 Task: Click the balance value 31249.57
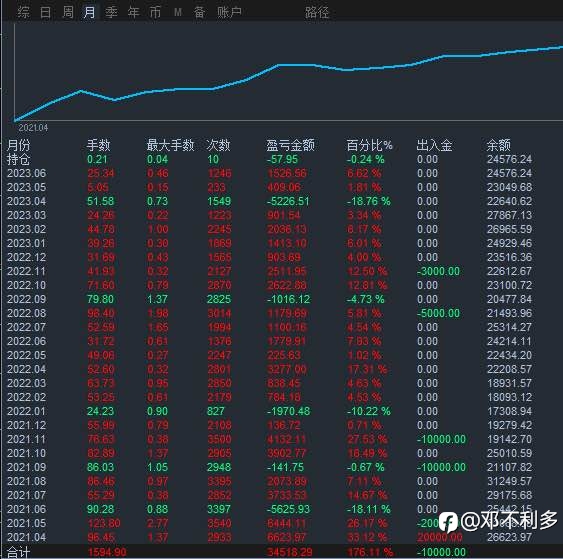coord(510,481)
